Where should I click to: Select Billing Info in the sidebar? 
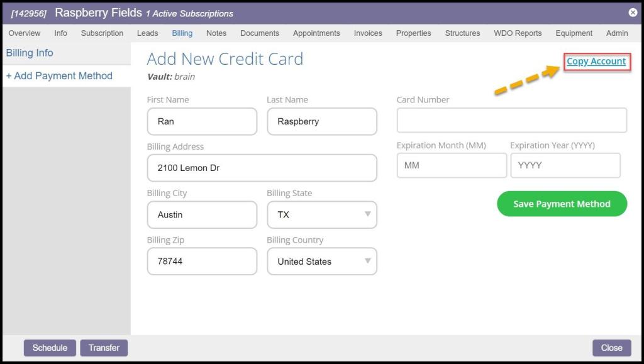30,53
